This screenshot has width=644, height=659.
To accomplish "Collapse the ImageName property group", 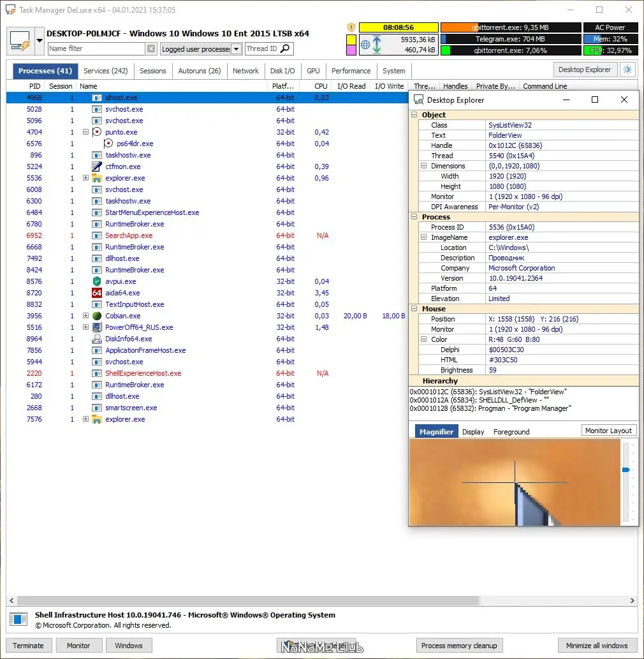I will pos(424,237).
